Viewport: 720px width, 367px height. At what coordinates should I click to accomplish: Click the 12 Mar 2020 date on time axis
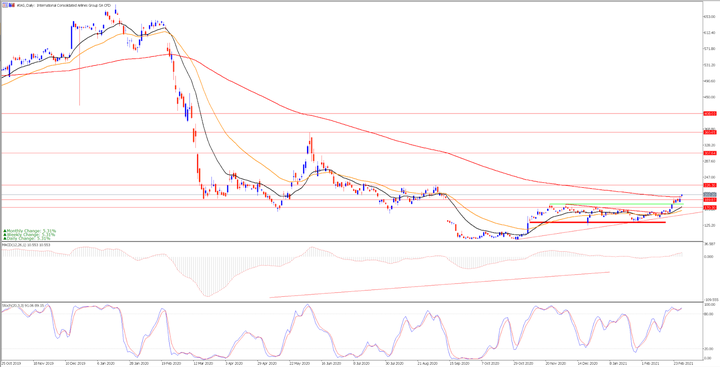pyautogui.click(x=198, y=362)
